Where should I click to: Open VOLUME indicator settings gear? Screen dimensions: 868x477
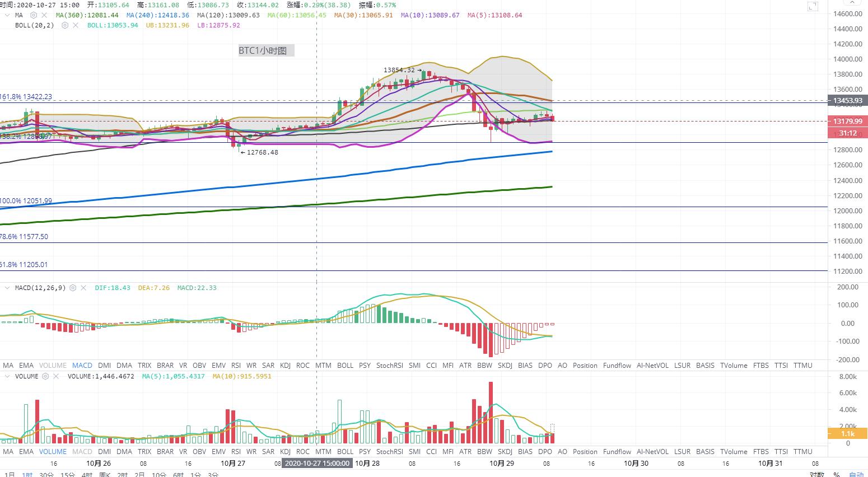tap(46, 376)
